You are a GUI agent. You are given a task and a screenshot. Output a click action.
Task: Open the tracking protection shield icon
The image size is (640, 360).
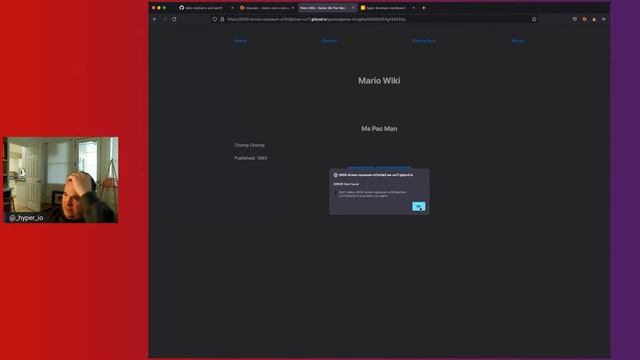214,19
